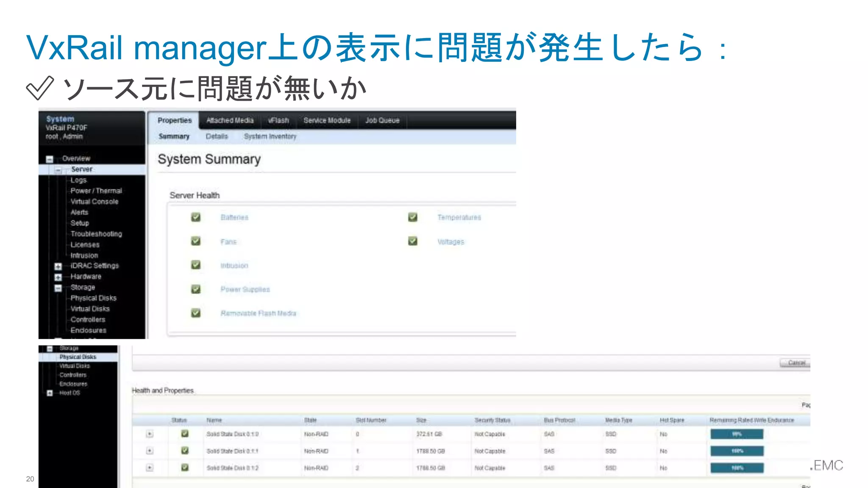Open Power / Thermal page
This screenshot has width=868, height=488.
tap(96, 191)
